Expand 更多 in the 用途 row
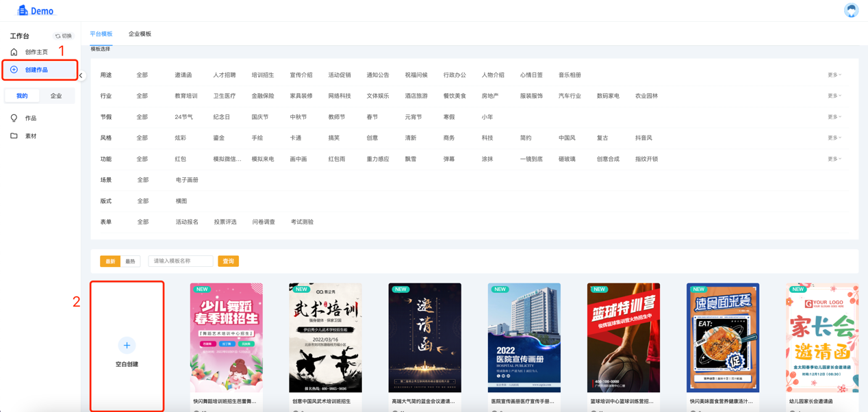The image size is (868, 412). [x=834, y=75]
